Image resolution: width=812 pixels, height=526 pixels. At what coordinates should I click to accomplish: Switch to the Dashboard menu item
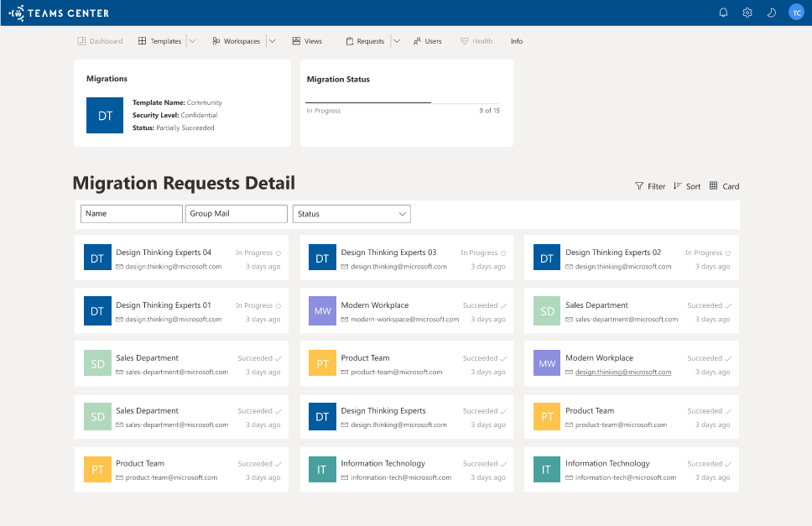(100, 40)
